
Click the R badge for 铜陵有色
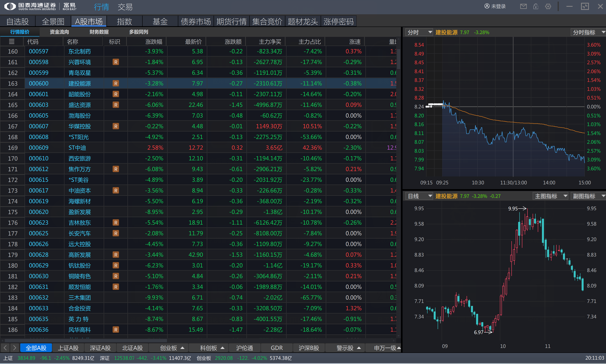point(116,276)
